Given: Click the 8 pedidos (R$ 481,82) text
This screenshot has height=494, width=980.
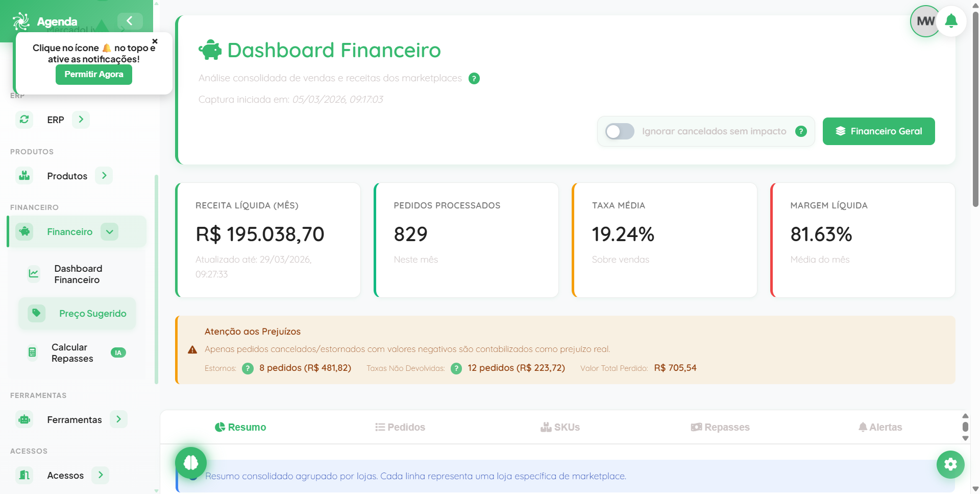Looking at the screenshot, I should point(305,368).
